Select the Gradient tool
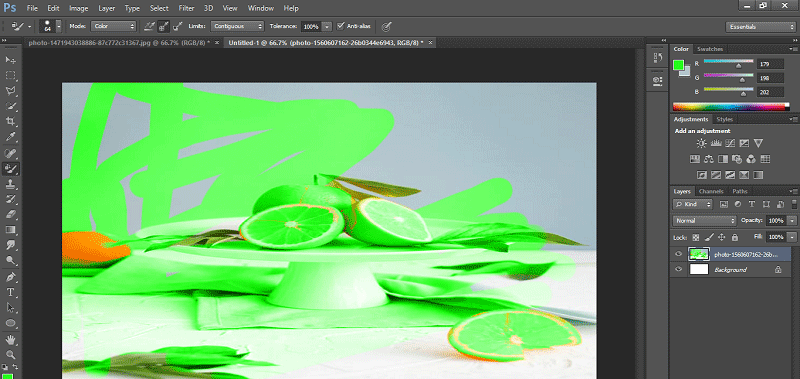The image size is (800, 379). (10, 230)
